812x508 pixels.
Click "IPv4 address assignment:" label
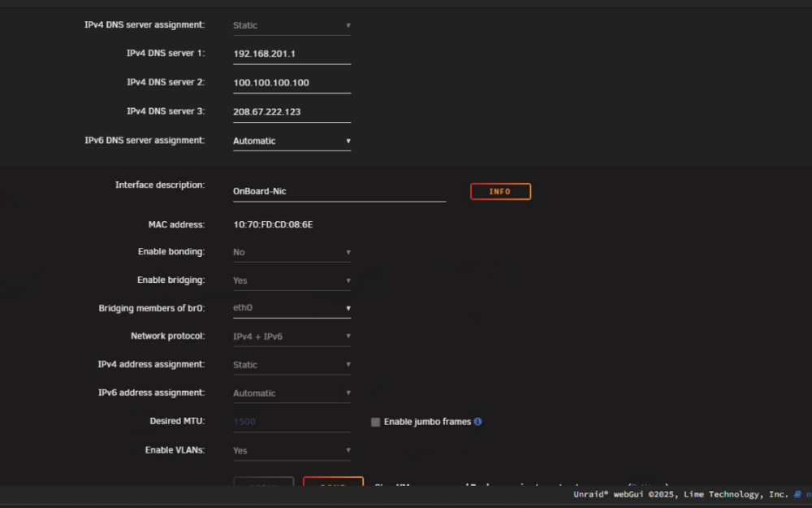click(151, 364)
